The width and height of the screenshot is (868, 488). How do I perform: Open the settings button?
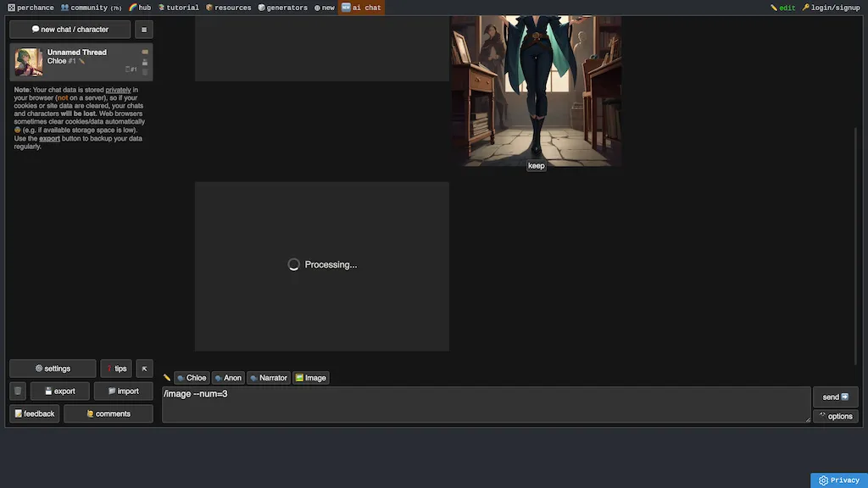pos(53,369)
